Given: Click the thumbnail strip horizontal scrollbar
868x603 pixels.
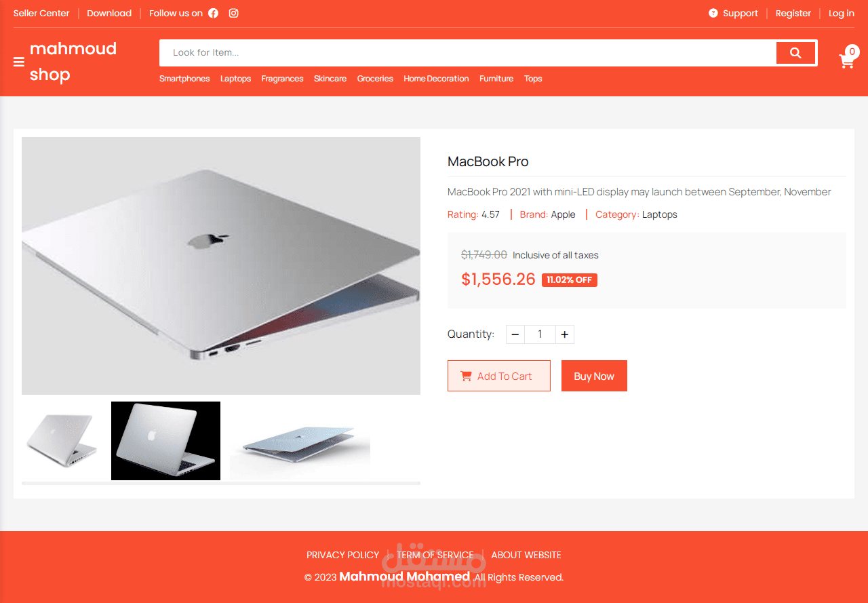Looking at the screenshot, I should (221, 483).
